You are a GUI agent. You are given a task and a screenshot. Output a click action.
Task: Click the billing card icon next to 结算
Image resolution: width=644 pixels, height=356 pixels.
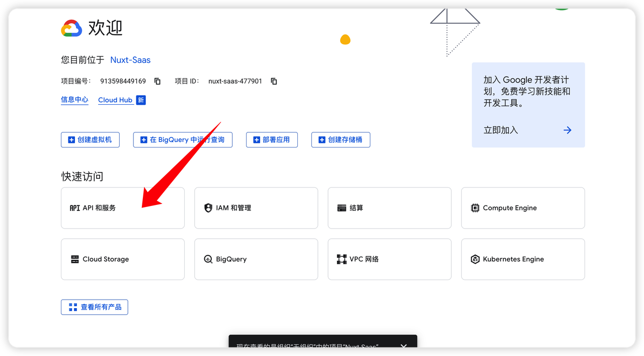point(342,208)
